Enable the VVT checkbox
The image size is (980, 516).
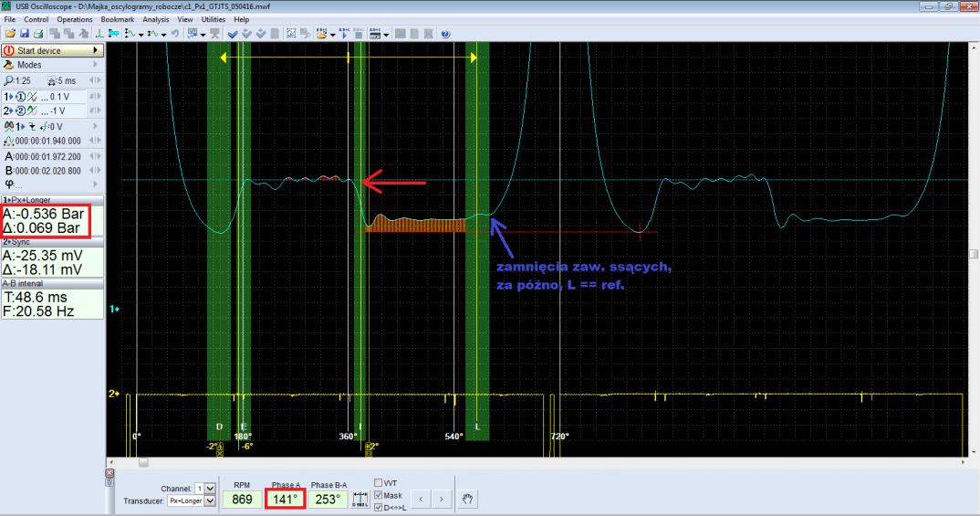click(378, 483)
